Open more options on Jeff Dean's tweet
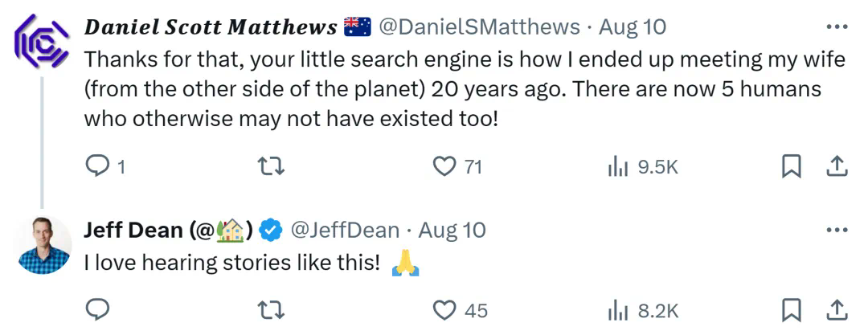 click(837, 231)
